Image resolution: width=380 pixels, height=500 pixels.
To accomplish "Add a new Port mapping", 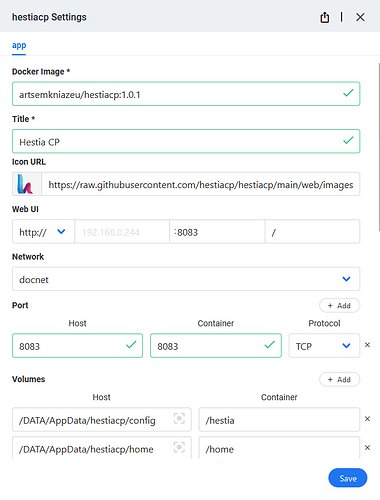I will click(x=339, y=306).
